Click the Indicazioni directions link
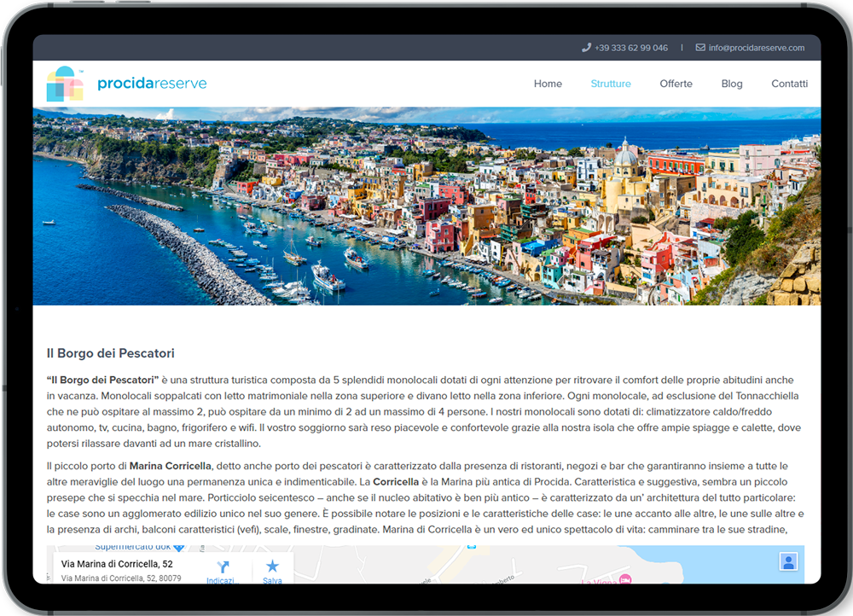The height and width of the screenshot is (616, 853). (x=221, y=580)
